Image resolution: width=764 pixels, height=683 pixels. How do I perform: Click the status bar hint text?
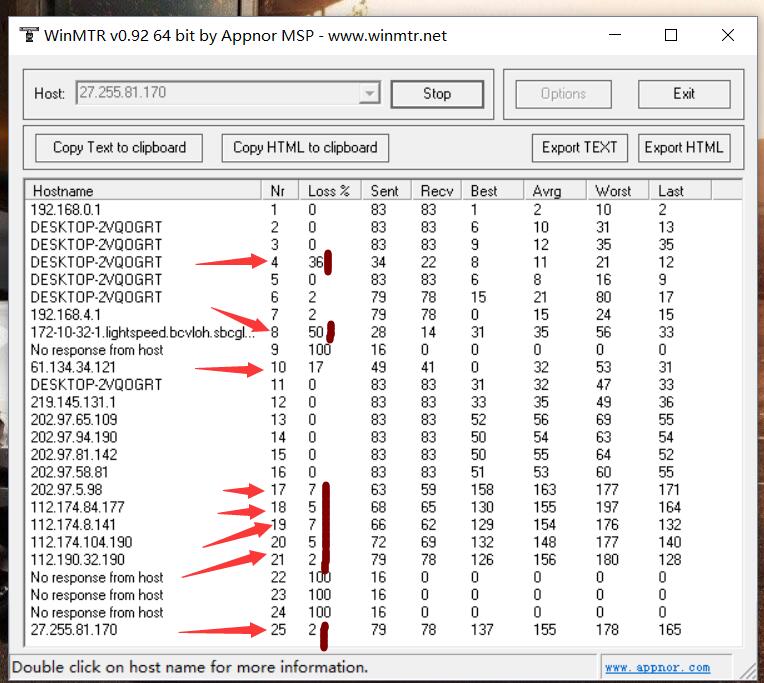pyautogui.click(x=190, y=667)
